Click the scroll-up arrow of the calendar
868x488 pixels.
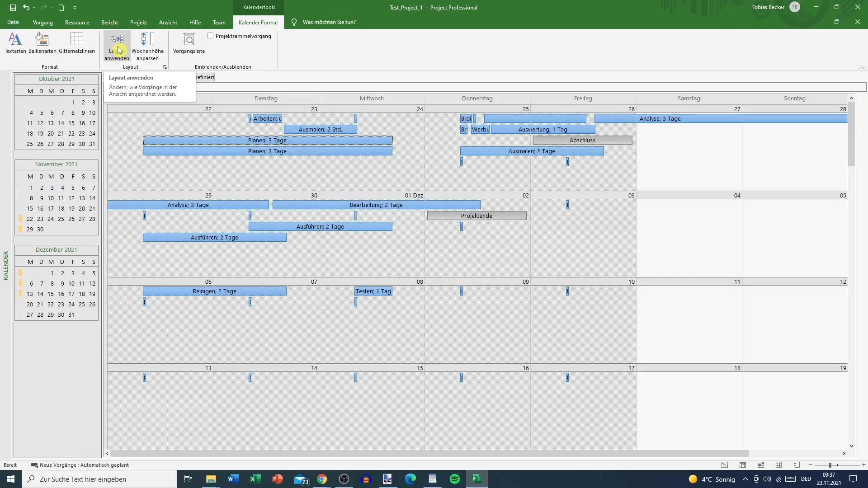point(851,98)
